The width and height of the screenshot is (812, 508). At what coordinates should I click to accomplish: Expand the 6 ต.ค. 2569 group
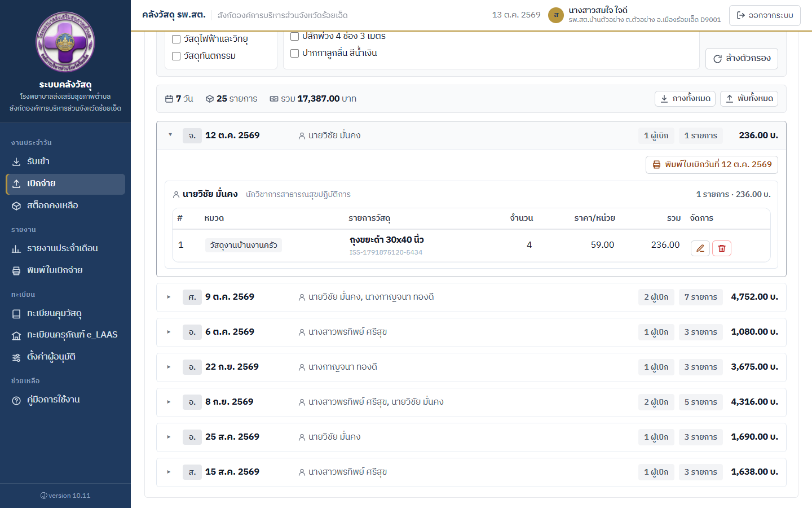[471, 332]
